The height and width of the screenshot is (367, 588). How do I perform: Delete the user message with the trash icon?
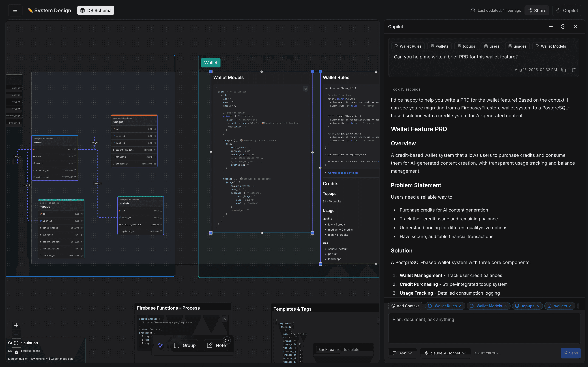[x=573, y=70]
